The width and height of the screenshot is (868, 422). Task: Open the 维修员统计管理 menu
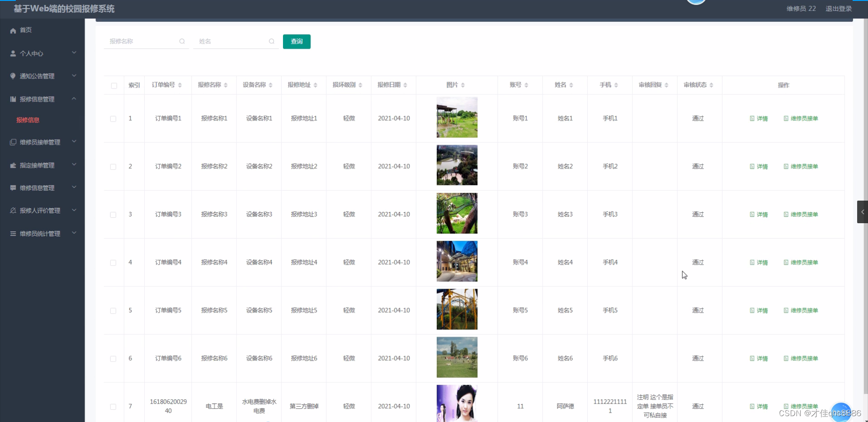point(42,234)
